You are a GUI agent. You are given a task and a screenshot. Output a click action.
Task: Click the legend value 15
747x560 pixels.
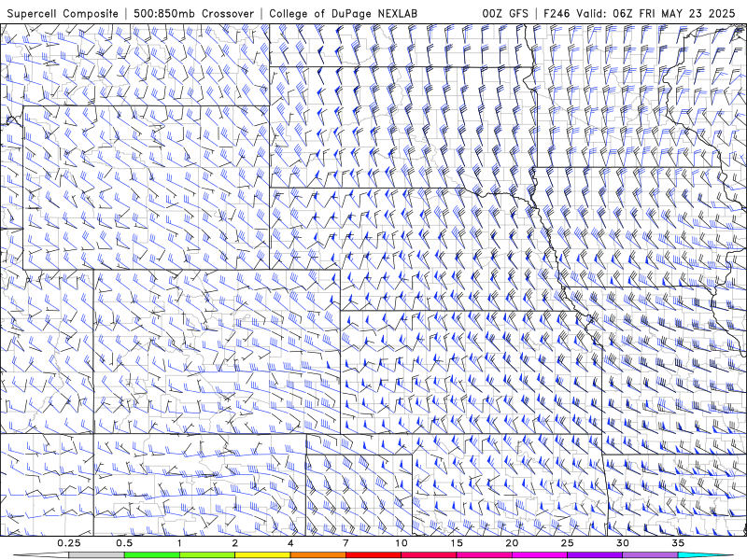pos(457,543)
